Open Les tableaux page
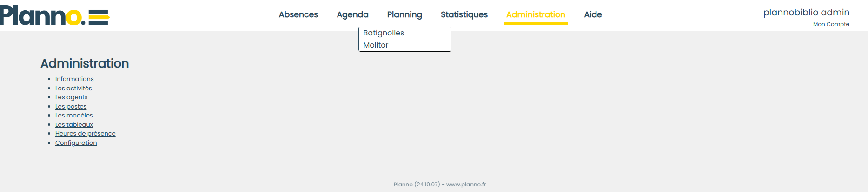868x192 pixels. coord(74,124)
